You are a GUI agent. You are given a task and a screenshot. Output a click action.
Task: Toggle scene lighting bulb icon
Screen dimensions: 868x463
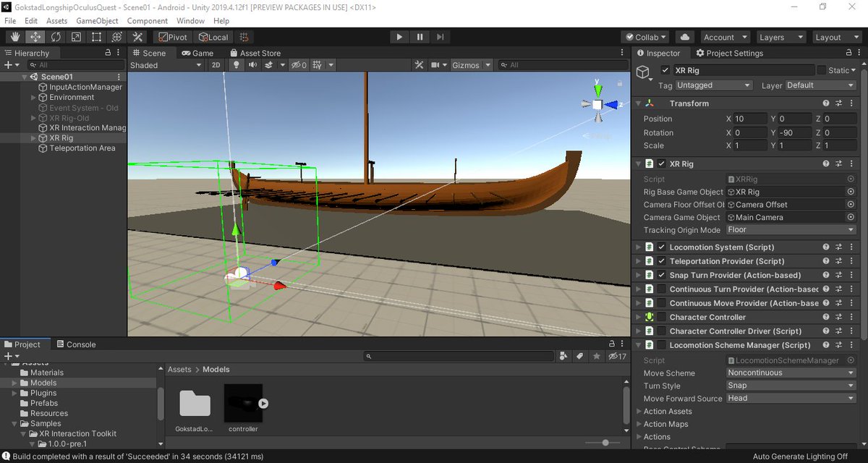coord(236,65)
